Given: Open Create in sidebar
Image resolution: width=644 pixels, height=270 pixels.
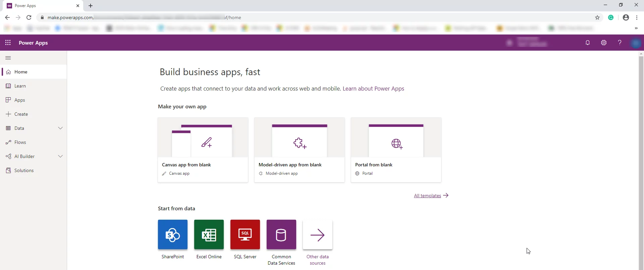Looking at the screenshot, I should (34, 114).
